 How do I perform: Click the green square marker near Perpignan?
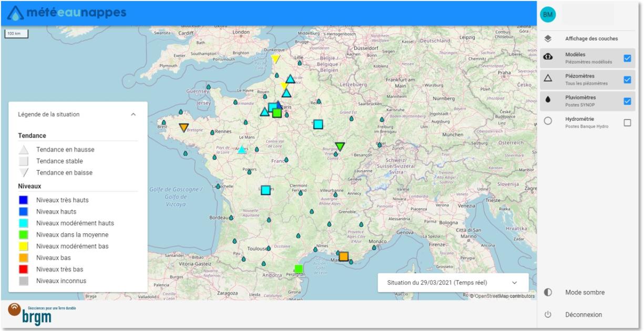point(299,269)
